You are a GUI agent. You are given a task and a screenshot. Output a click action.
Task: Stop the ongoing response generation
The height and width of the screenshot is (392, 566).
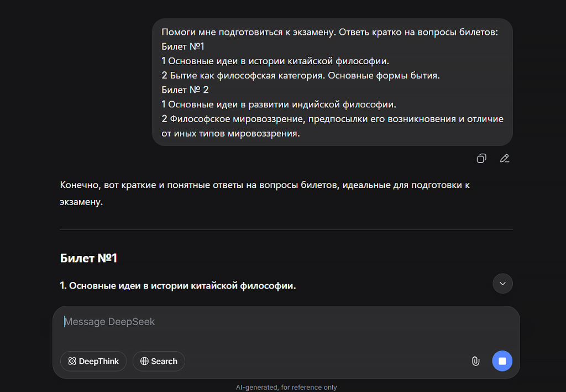502,361
